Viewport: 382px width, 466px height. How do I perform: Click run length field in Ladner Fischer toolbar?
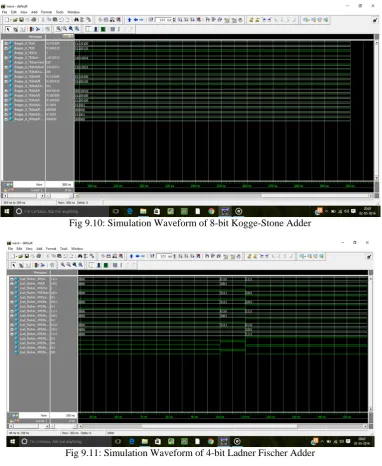pyautogui.click(x=165, y=256)
